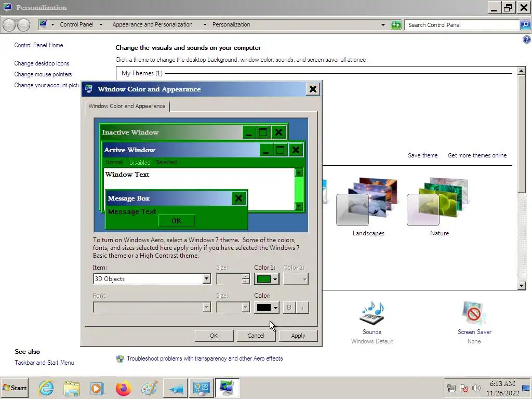Open Troubleshoot problems with transparency link

(205, 358)
